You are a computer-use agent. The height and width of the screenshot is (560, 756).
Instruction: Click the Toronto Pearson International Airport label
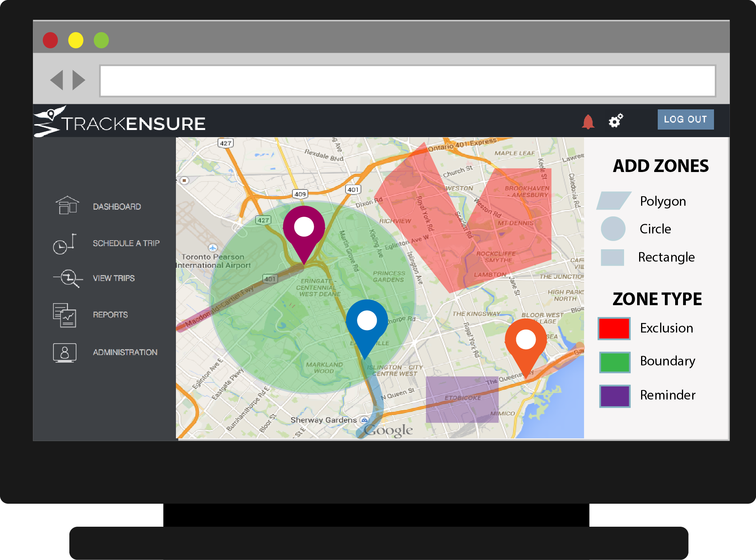click(x=213, y=261)
